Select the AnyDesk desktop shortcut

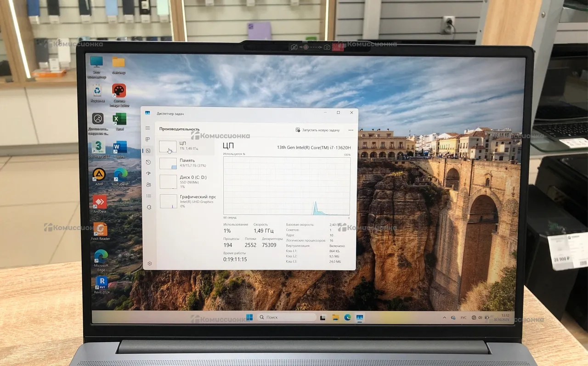(100, 203)
